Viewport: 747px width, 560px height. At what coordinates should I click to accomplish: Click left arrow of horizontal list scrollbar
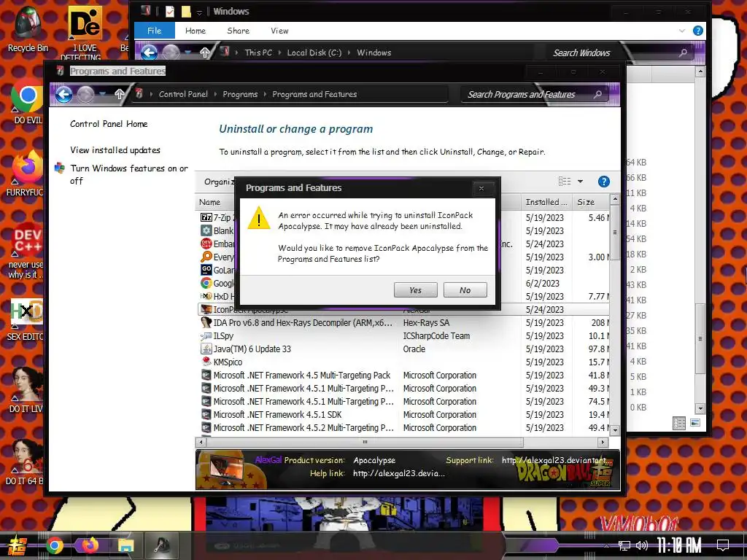coord(201,443)
